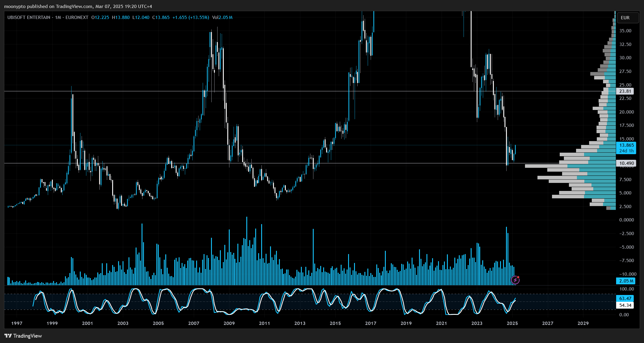Click the 0.00 oscillator axis label

[x=624, y=315]
